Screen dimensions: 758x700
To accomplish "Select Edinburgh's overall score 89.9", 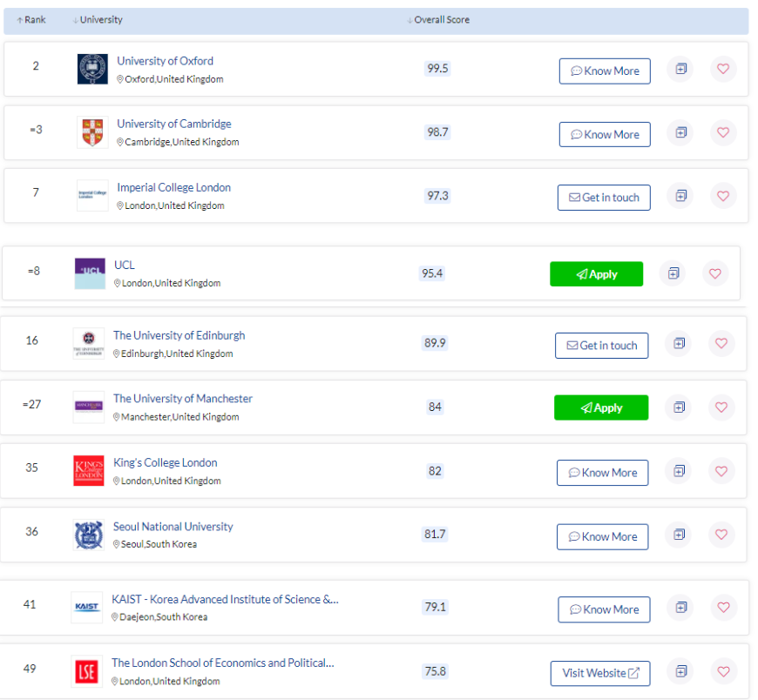I will coord(435,343).
